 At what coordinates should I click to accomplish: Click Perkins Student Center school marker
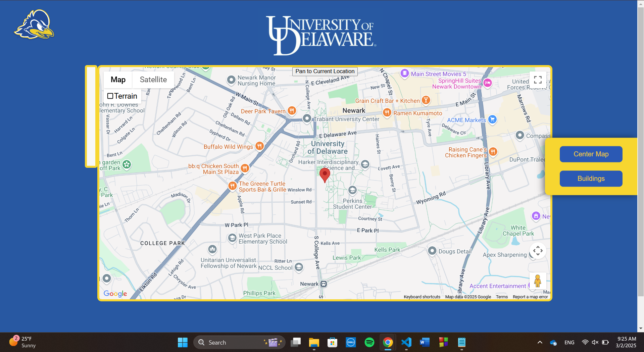click(352, 190)
